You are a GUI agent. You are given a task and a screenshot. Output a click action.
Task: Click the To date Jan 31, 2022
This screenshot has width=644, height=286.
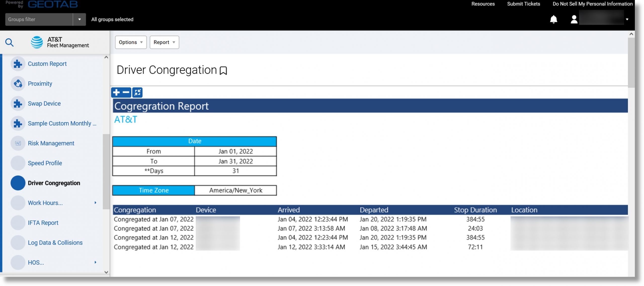point(235,161)
